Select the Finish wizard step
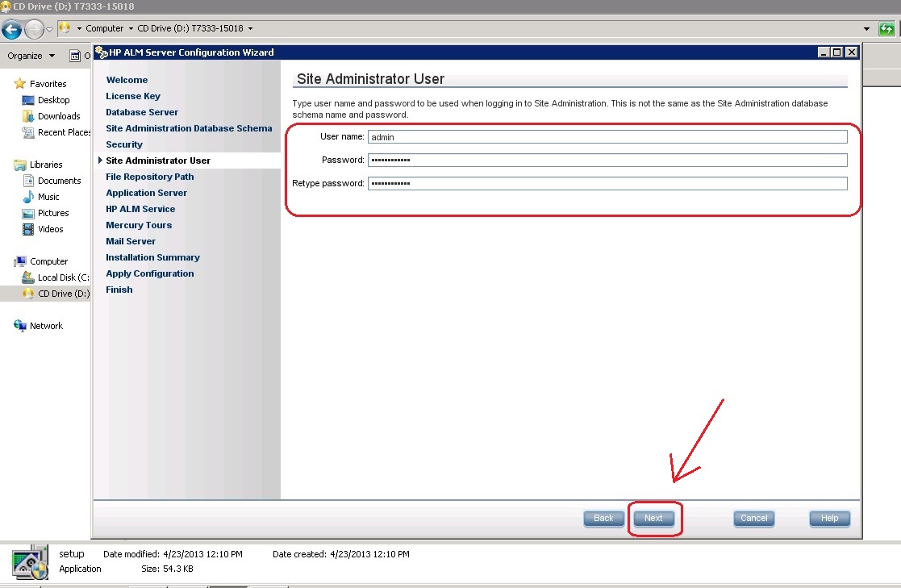This screenshot has width=901, height=588. pos(119,289)
